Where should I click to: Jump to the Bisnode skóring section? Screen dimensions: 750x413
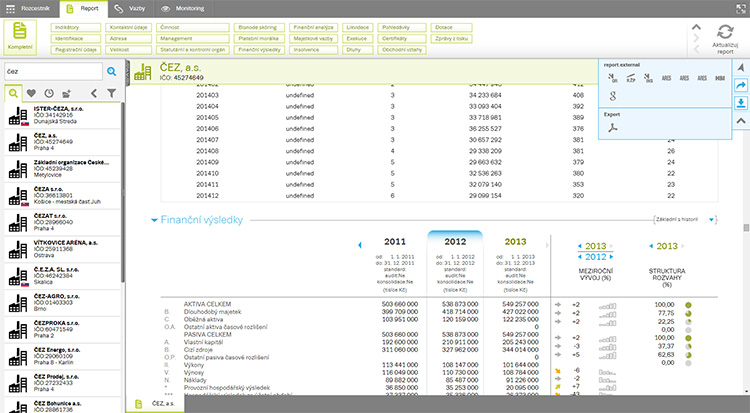tap(259, 27)
